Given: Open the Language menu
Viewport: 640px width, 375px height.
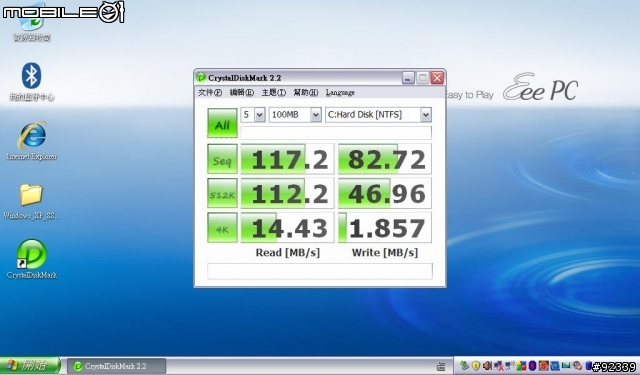Looking at the screenshot, I should pyautogui.click(x=340, y=93).
